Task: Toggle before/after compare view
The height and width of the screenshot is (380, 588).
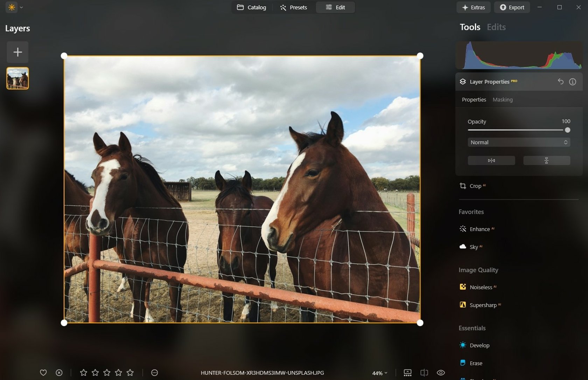Action: pos(424,373)
